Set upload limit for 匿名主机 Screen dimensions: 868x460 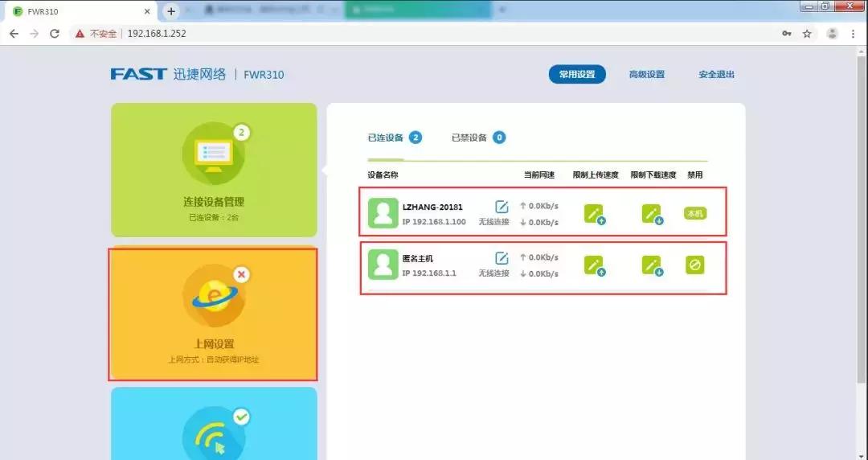click(x=595, y=265)
